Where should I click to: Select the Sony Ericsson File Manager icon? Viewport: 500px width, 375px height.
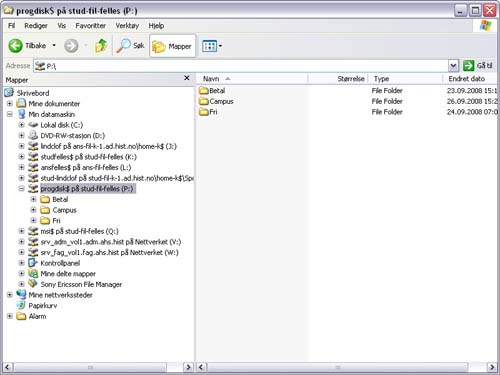pyautogui.click(x=33, y=284)
